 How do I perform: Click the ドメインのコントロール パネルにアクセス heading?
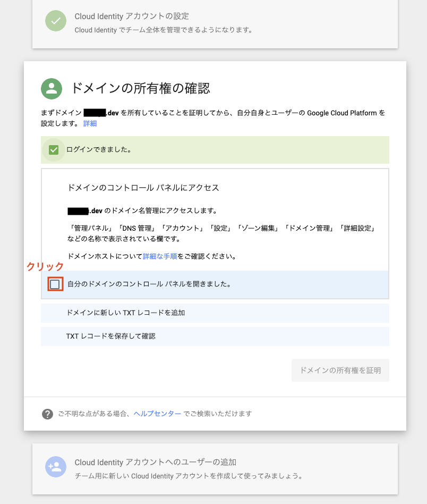[143, 188]
